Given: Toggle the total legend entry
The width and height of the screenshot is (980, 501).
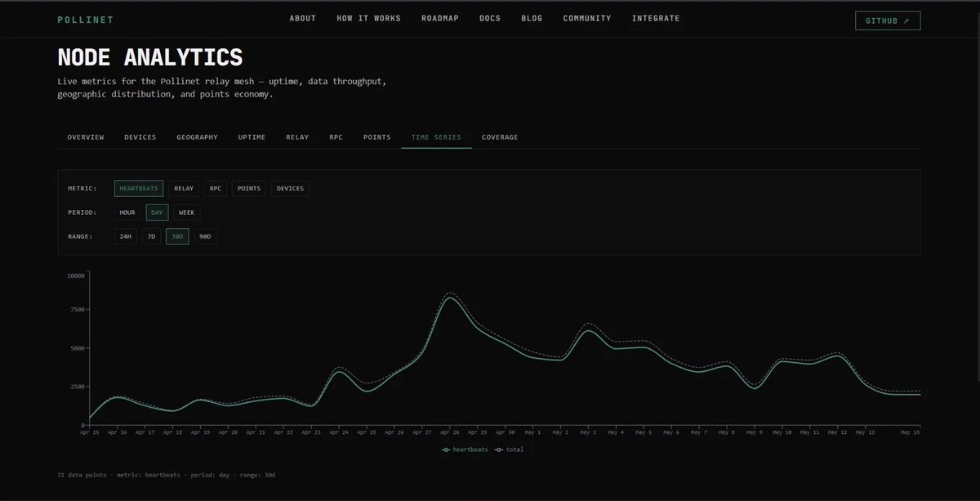Looking at the screenshot, I should point(509,450).
